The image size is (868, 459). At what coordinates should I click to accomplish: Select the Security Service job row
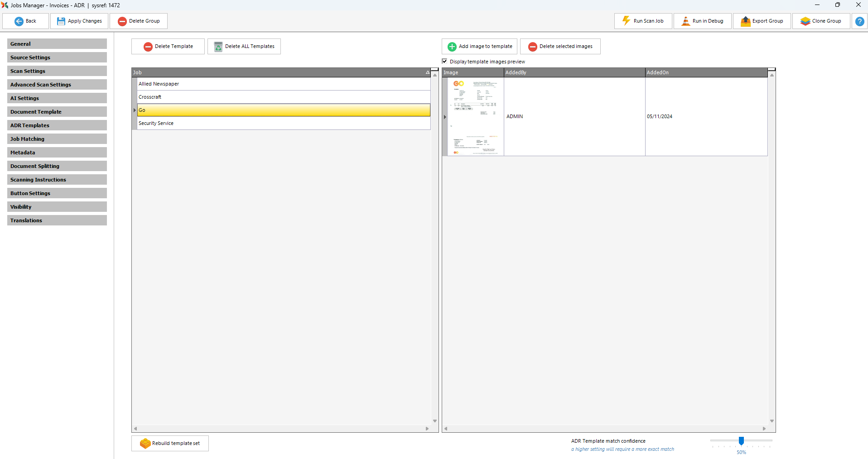[x=283, y=124]
